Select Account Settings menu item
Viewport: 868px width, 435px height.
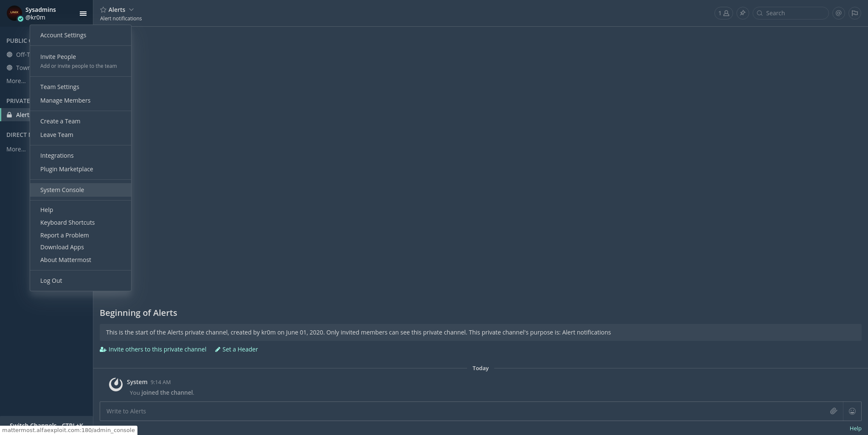point(63,35)
